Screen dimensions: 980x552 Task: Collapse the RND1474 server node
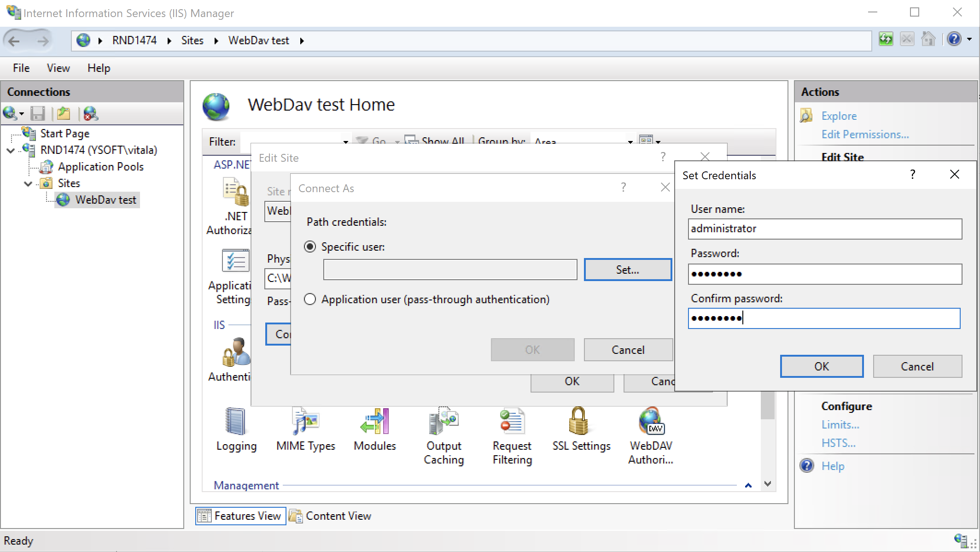click(x=10, y=150)
